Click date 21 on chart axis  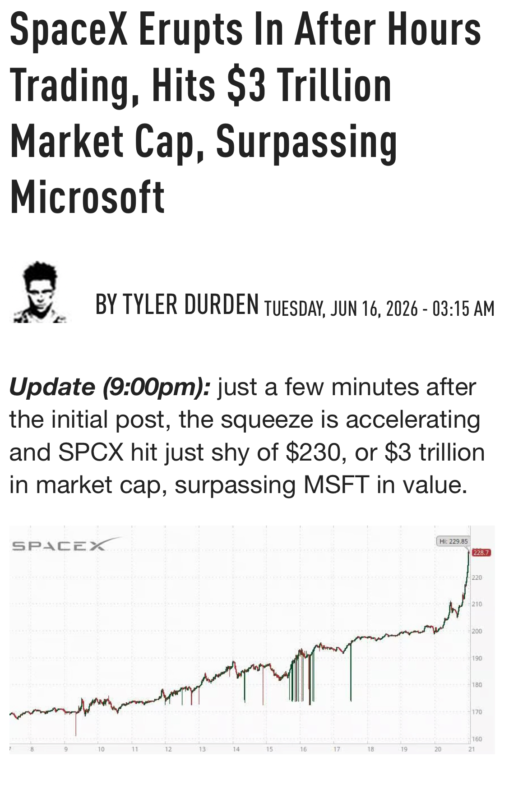coord(472,749)
